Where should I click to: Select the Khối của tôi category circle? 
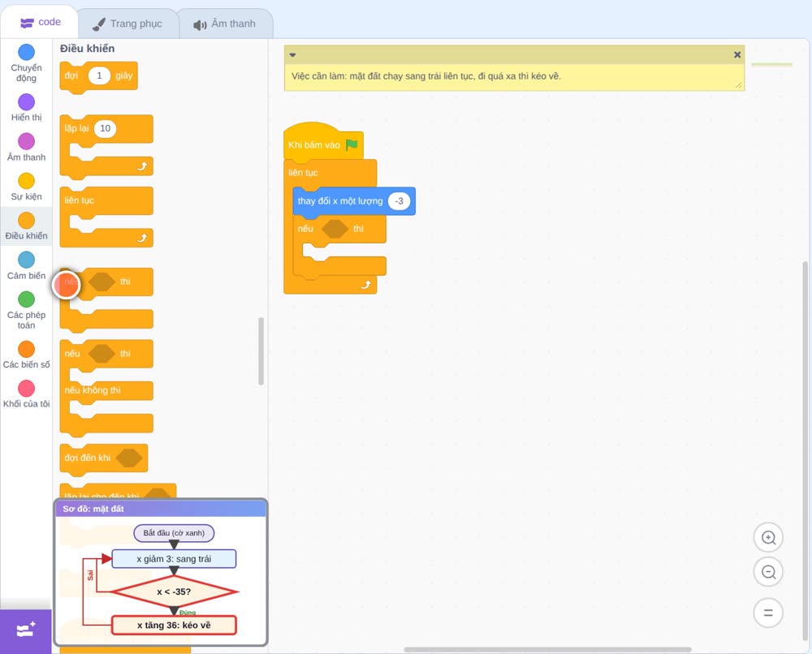tap(27, 389)
